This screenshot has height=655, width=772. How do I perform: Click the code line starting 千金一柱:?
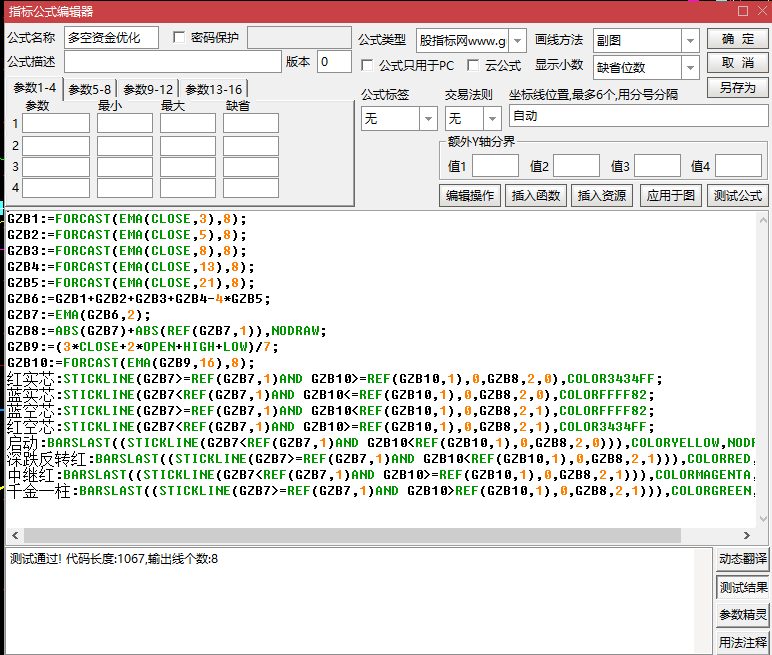tap(380, 491)
